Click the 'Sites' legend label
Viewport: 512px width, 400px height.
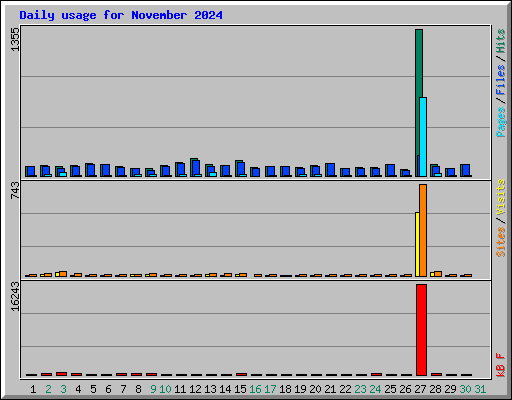(500, 242)
